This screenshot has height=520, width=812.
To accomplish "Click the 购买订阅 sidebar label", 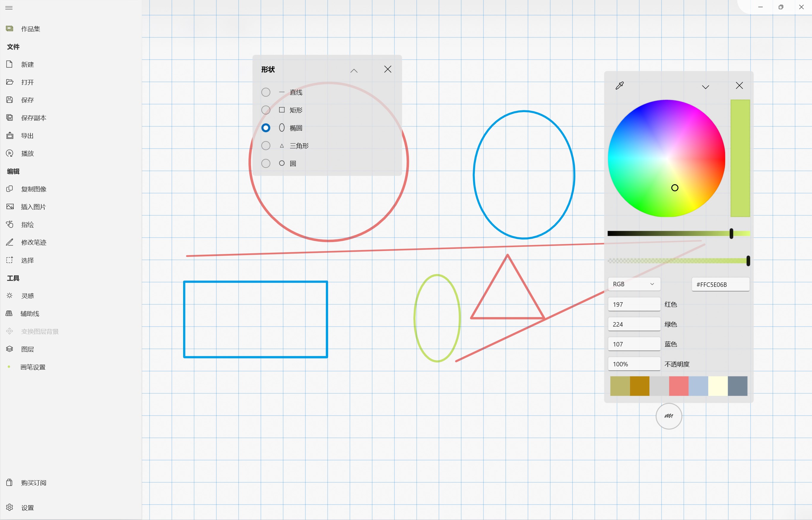I will coord(34,483).
